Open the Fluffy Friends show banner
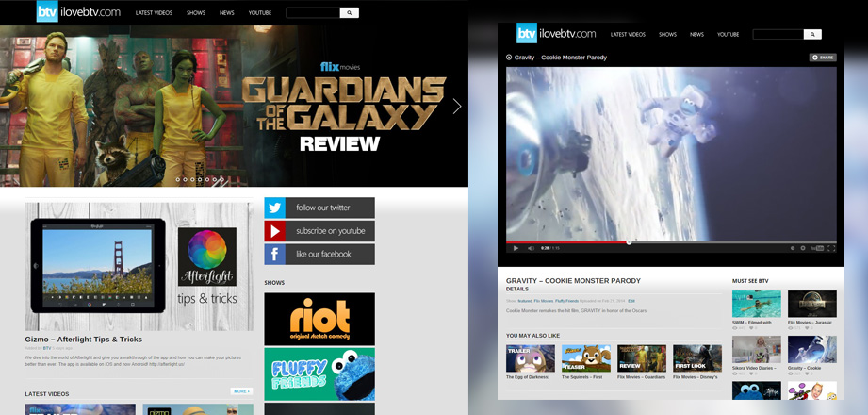Screen dimensions: 868x415 coord(319,374)
